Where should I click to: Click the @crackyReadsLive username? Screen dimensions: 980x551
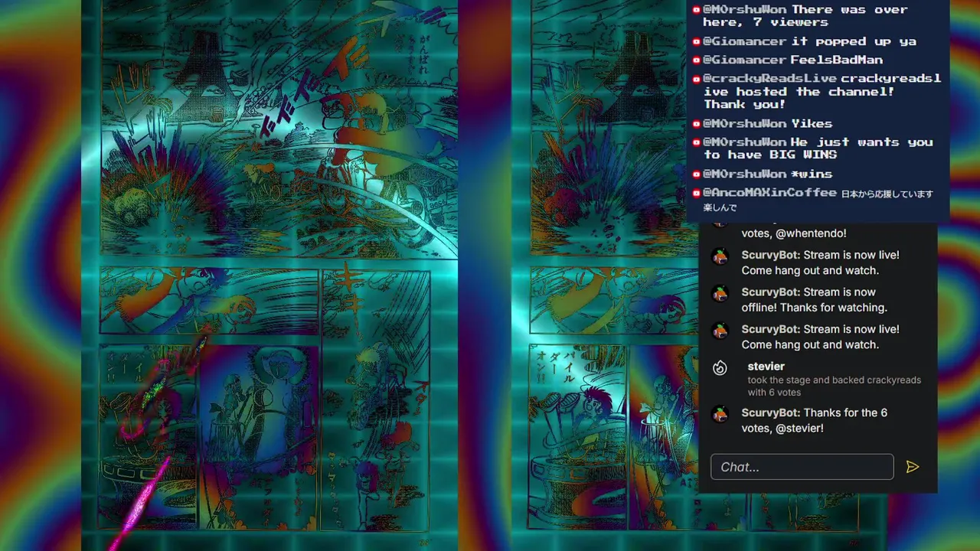[769, 79]
